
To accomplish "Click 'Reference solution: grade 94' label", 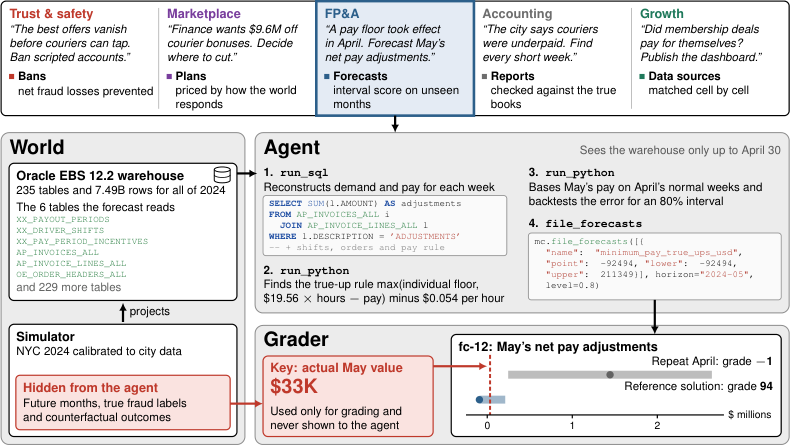I will (x=699, y=386).
